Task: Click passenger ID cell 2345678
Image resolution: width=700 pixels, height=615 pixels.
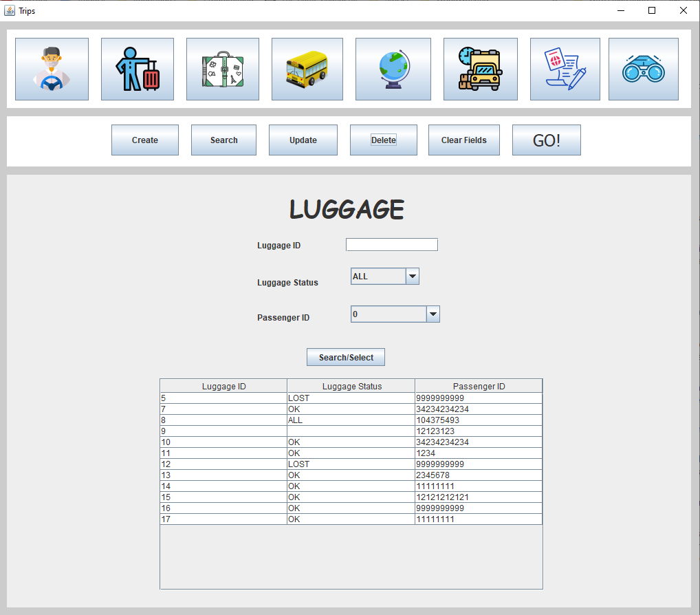Action: (479, 475)
